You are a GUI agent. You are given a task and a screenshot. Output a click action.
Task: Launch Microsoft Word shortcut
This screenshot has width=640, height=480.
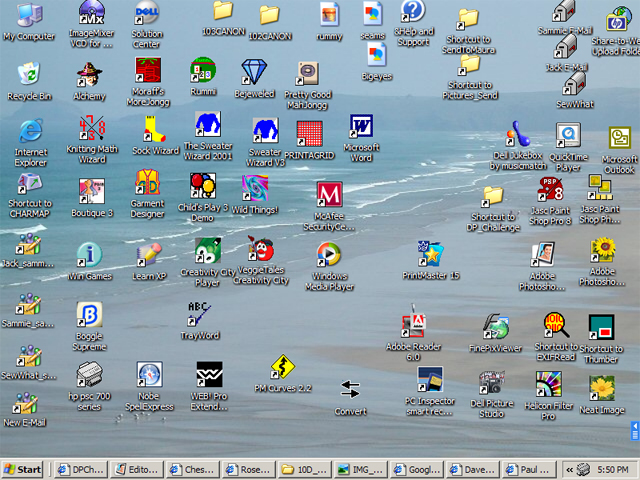point(361,127)
